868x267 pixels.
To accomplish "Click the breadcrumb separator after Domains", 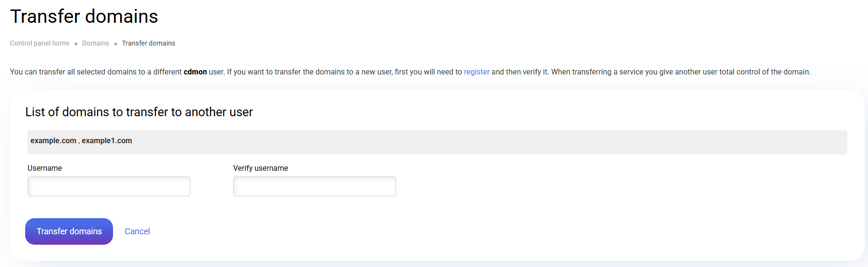I will pos(115,44).
